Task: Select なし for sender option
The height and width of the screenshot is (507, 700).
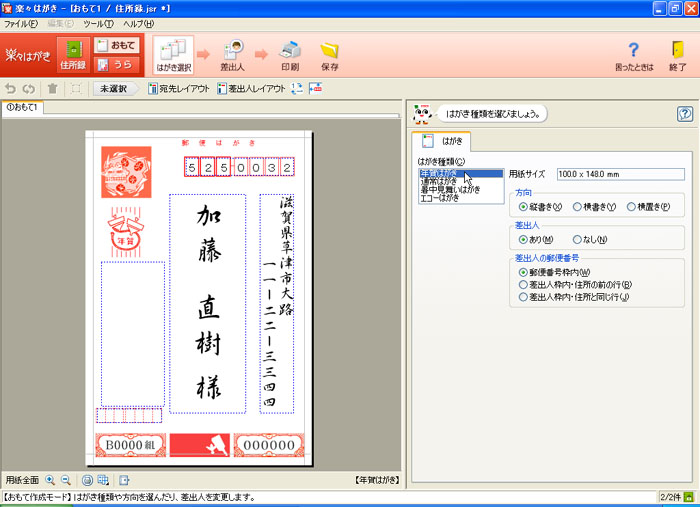Action: pyautogui.click(x=578, y=239)
